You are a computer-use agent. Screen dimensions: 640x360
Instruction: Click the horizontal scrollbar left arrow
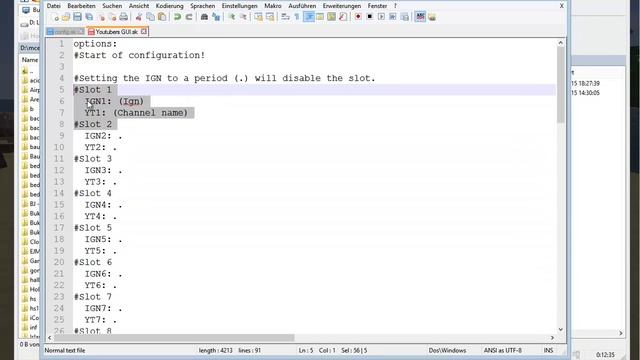49,338
